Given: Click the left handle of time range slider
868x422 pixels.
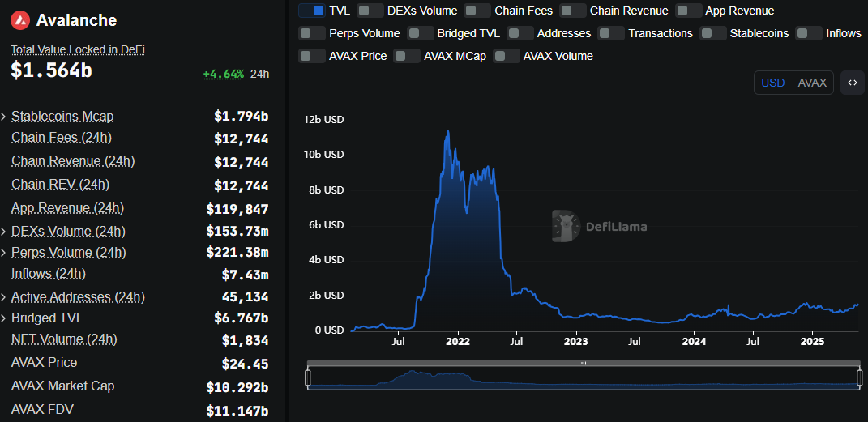Looking at the screenshot, I should [x=308, y=377].
